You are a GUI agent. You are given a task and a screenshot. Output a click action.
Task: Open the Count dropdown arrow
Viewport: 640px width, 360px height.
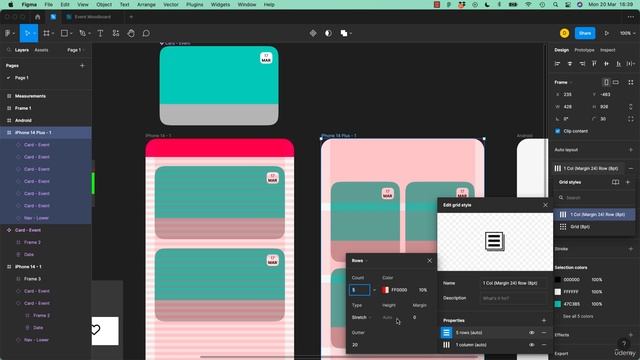click(374, 290)
